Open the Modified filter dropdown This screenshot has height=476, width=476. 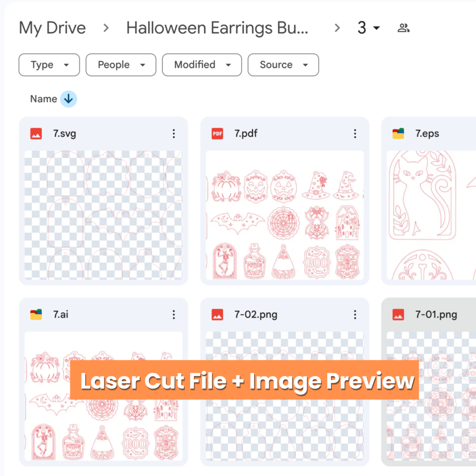click(202, 65)
